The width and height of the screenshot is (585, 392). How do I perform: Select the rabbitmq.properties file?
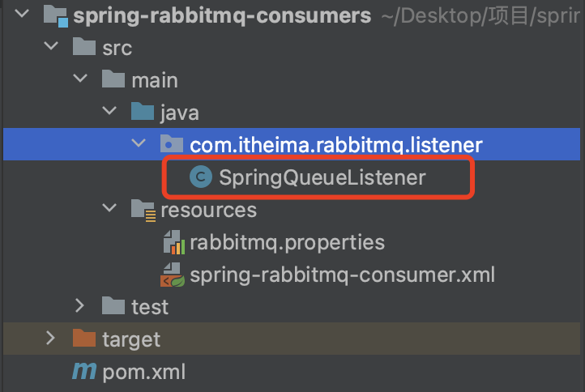[287, 242]
